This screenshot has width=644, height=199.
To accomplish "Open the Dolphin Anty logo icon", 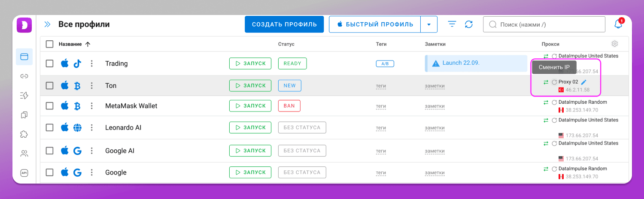I will click(x=24, y=24).
